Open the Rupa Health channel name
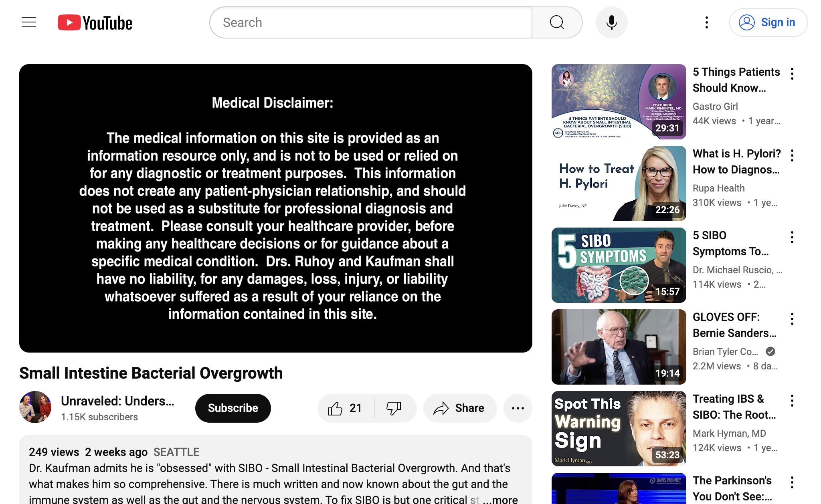The width and height of the screenshot is (821, 504). click(x=718, y=188)
